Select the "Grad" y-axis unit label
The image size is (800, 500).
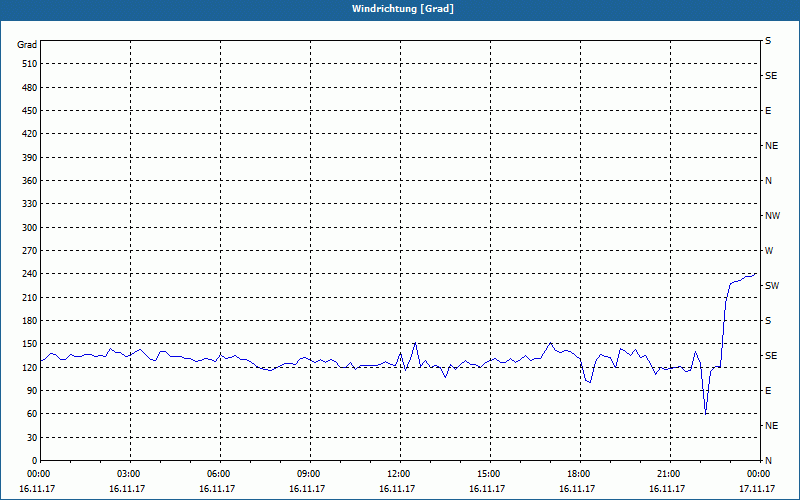click(x=27, y=45)
